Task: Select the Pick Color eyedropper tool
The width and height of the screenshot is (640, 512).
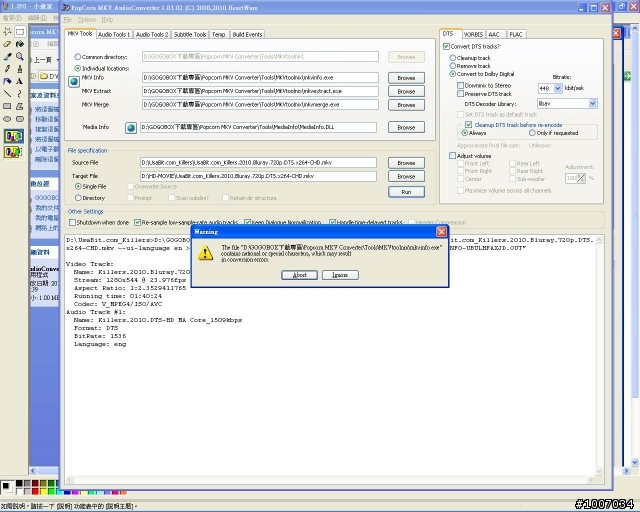Action: 7,56
